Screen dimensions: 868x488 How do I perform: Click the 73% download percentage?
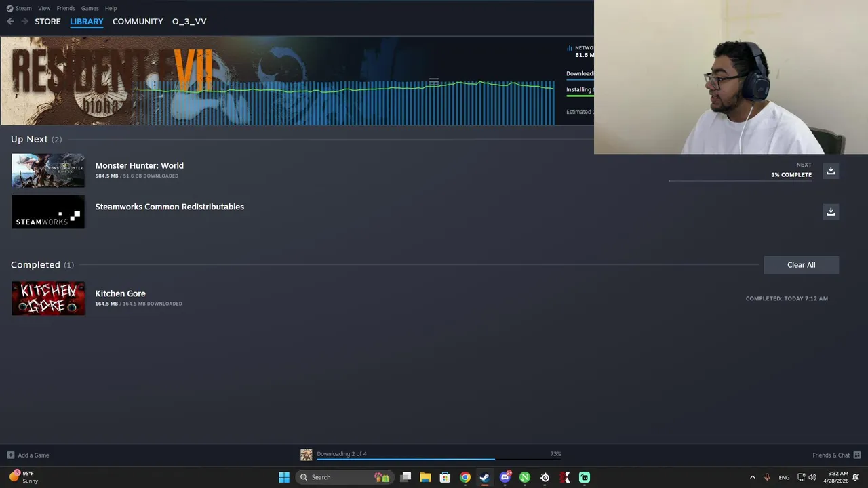click(x=555, y=454)
